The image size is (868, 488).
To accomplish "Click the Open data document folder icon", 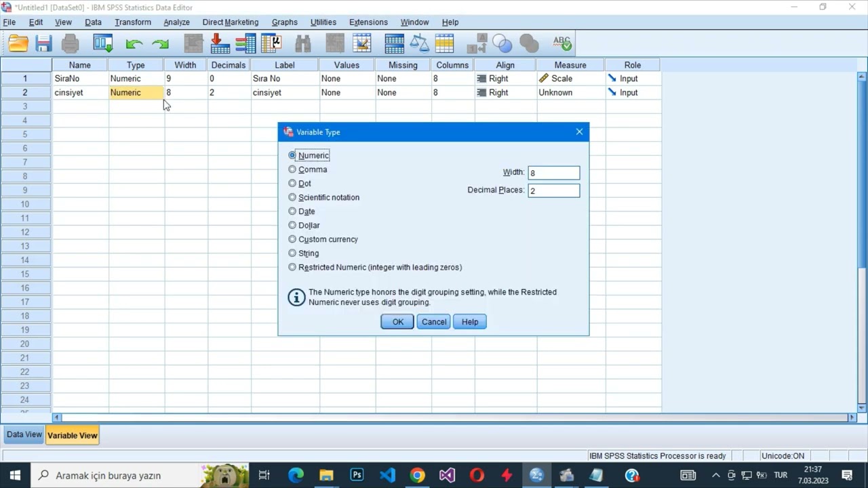I will point(18,44).
